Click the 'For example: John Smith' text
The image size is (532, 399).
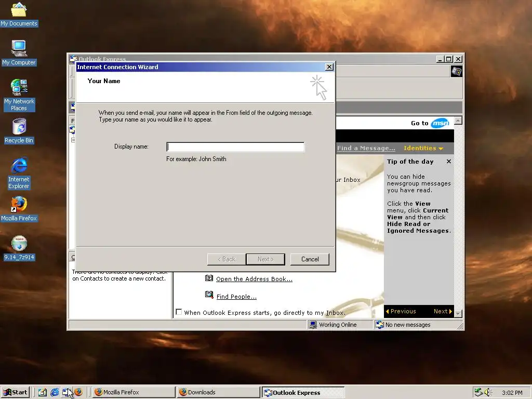click(196, 159)
